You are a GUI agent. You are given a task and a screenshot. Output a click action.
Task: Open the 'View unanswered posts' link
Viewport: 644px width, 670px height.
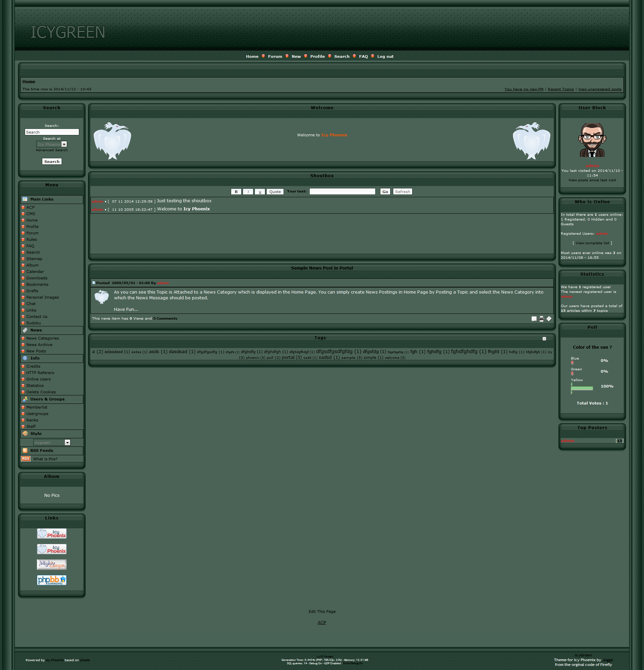pyautogui.click(x=600, y=89)
